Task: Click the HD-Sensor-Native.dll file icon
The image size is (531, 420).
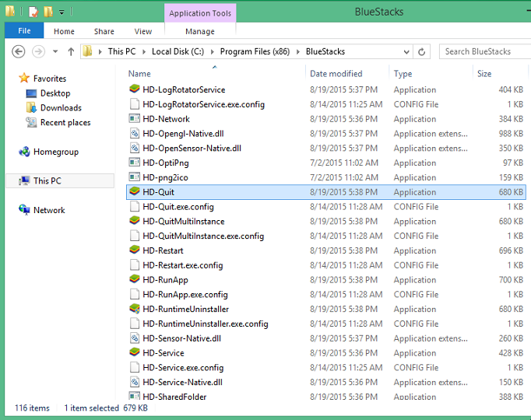Action: pyautogui.click(x=135, y=338)
